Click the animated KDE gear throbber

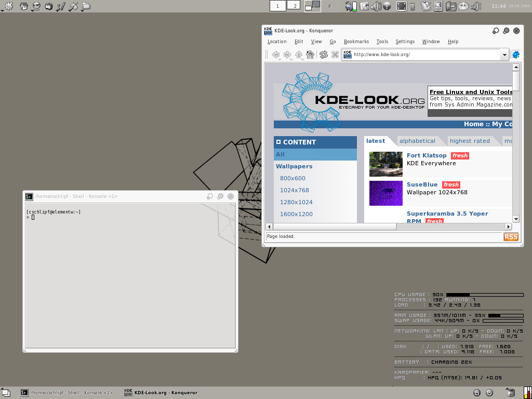coord(516,55)
